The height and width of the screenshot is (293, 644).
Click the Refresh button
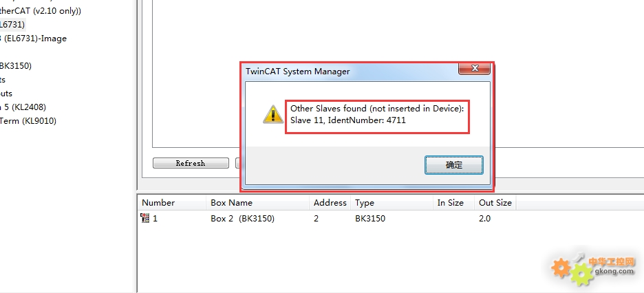(191, 163)
